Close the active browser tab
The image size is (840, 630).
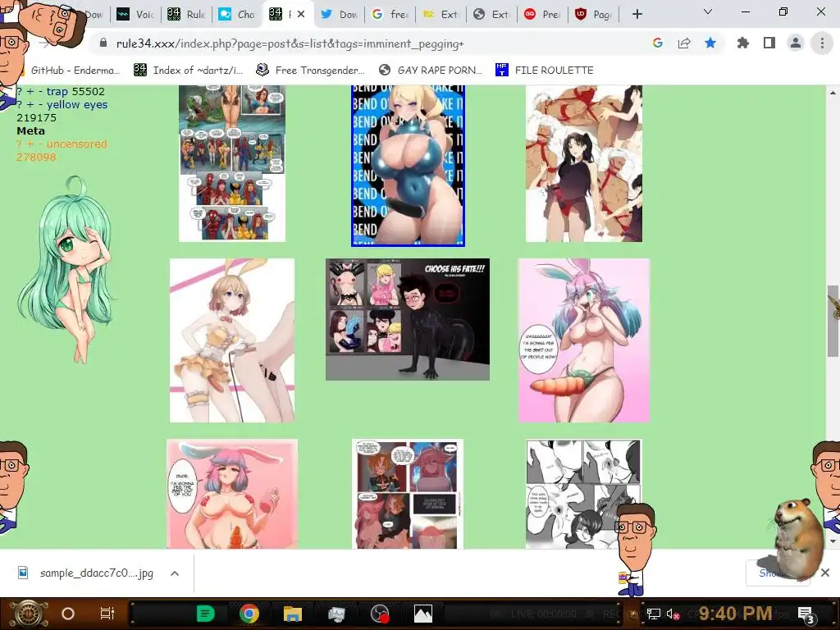click(x=301, y=15)
